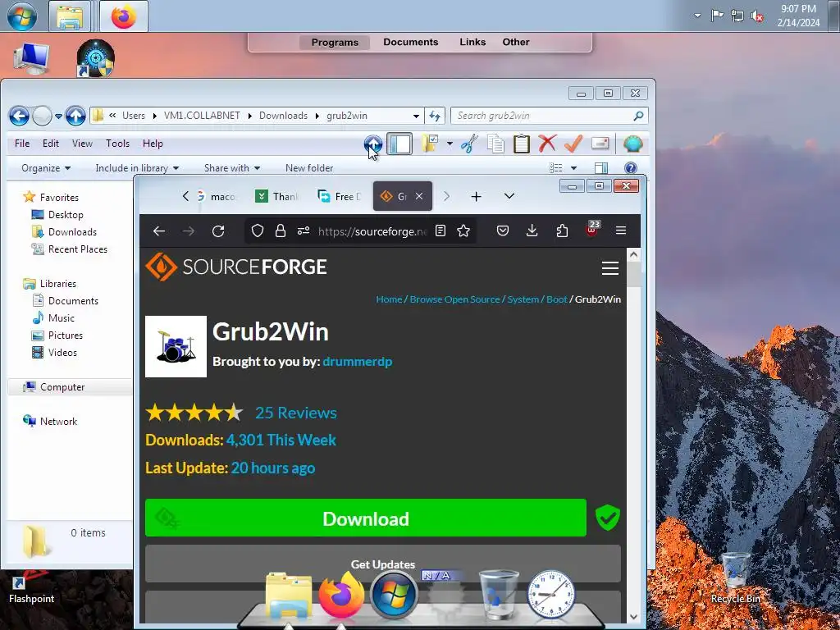Image resolution: width=840 pixels, height=630 pixels.
Task: Open the Tools menu in Explorer
Action: (117, 144)
